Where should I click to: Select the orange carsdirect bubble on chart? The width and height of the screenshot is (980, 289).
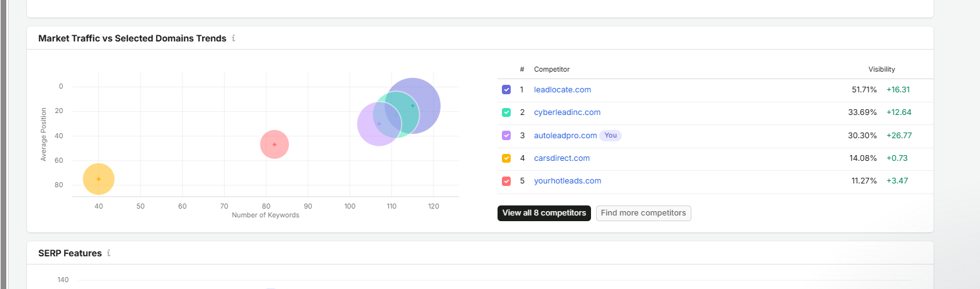pos(99,179)
